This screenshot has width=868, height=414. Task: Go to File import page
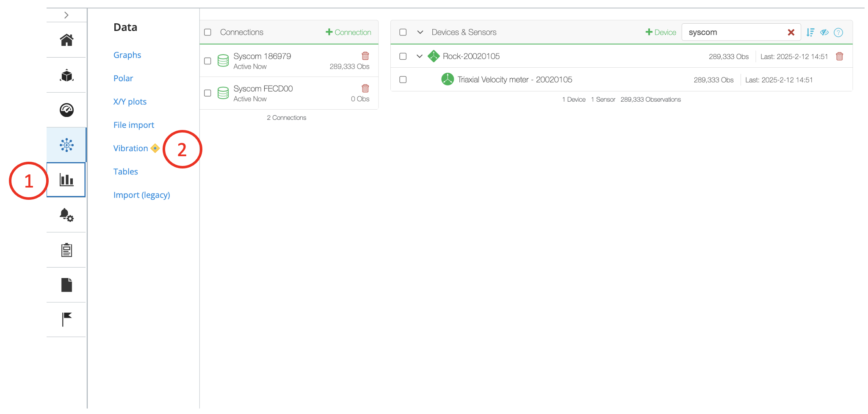tap(133, 125)
